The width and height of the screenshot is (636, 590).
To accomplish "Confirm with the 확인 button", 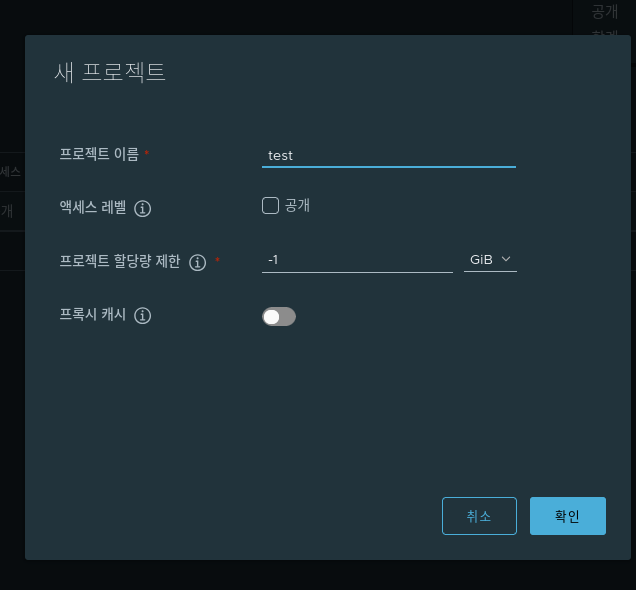I will click(567, 516).
